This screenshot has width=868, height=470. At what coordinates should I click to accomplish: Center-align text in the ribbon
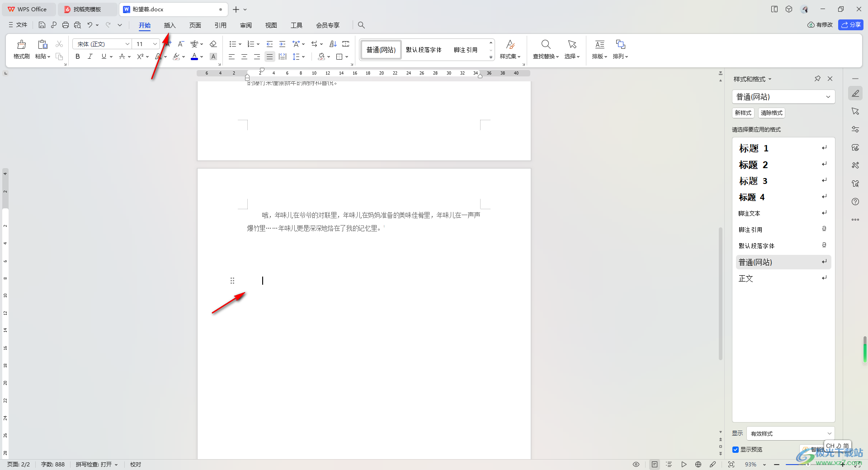(244, 56)
